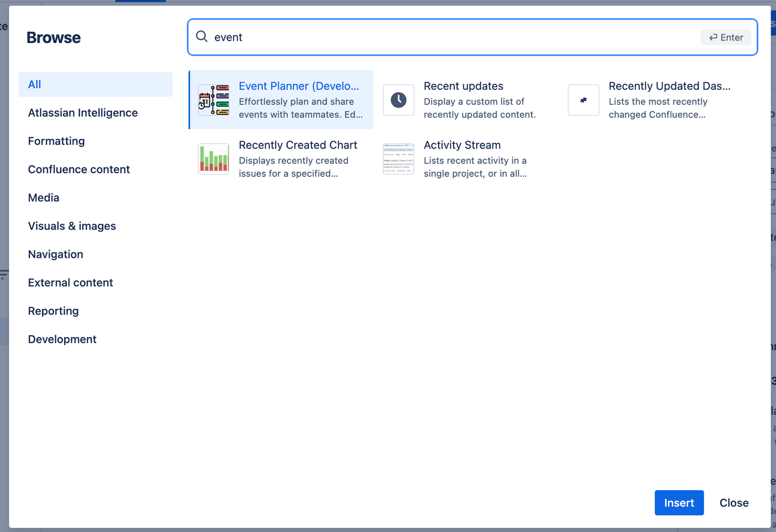776x532 pixels.
Task: Switch to the Formatting category
Action: pos(56,141)
